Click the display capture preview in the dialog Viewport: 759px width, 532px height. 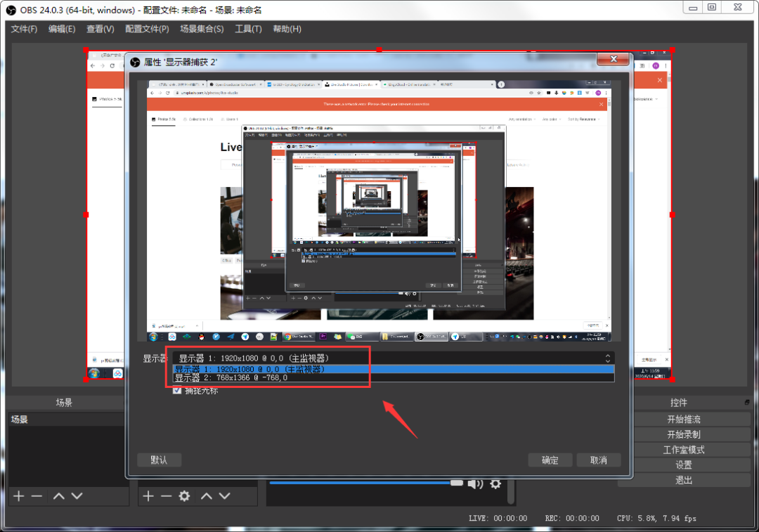pos(379,211)
